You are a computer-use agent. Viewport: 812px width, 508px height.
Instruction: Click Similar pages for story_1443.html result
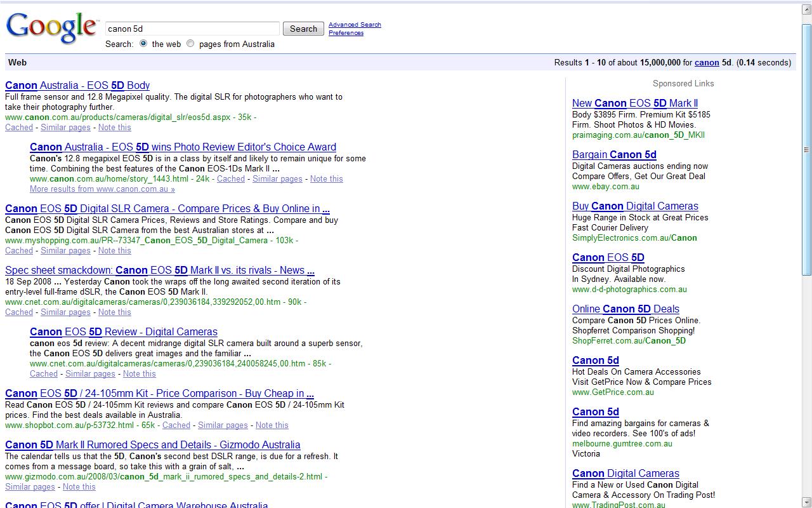tap(277, 178)
